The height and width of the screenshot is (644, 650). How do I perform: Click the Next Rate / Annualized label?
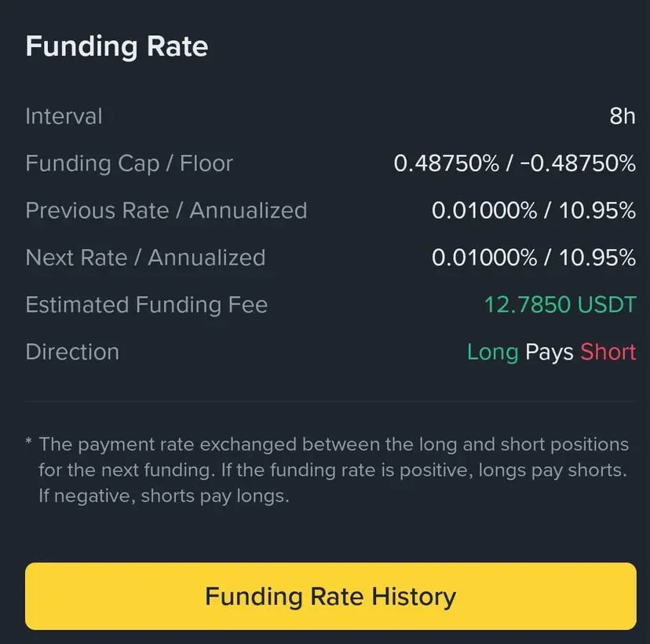pos(145,258)
